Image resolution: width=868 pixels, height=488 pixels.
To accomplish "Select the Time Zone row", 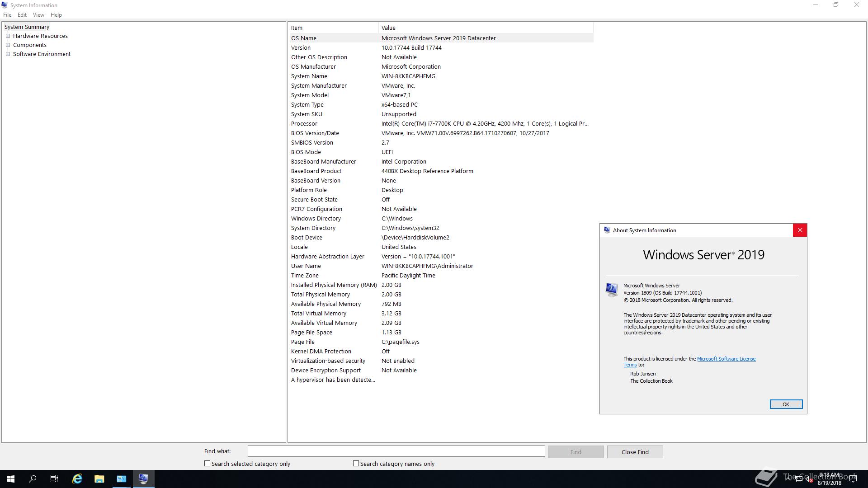I will pyautogui.click(x=441, y=275).
